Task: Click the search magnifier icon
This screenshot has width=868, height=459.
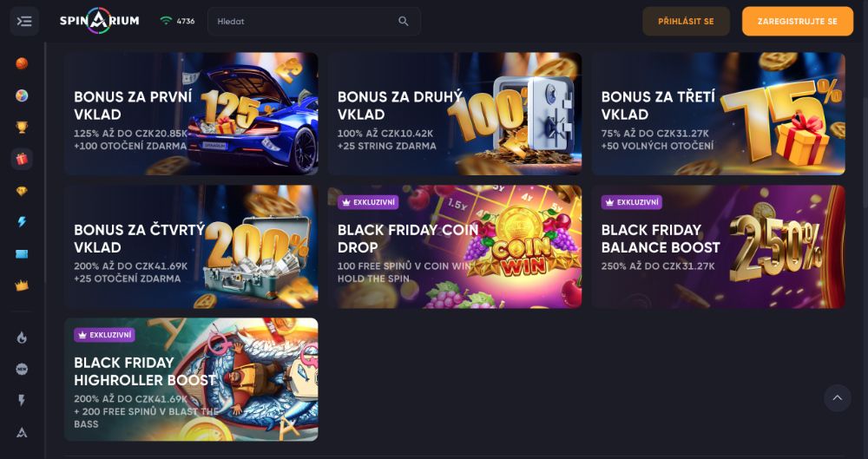Action: pos(404,21)
